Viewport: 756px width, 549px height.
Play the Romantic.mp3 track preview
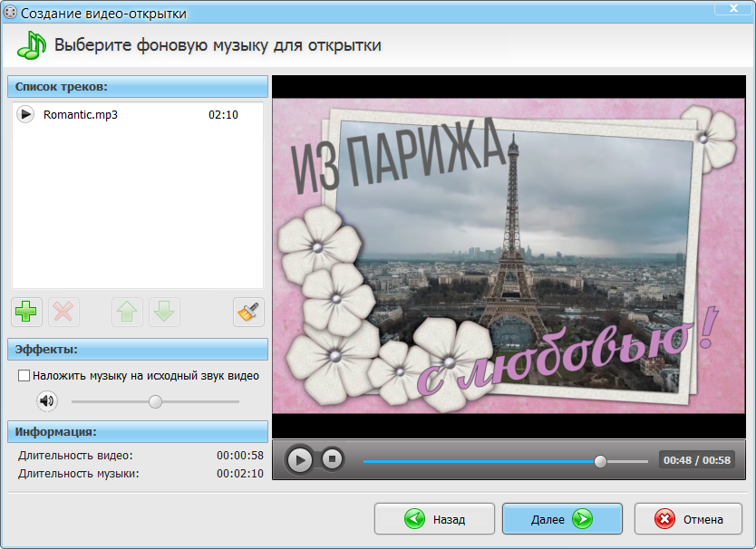click(25, 115)
